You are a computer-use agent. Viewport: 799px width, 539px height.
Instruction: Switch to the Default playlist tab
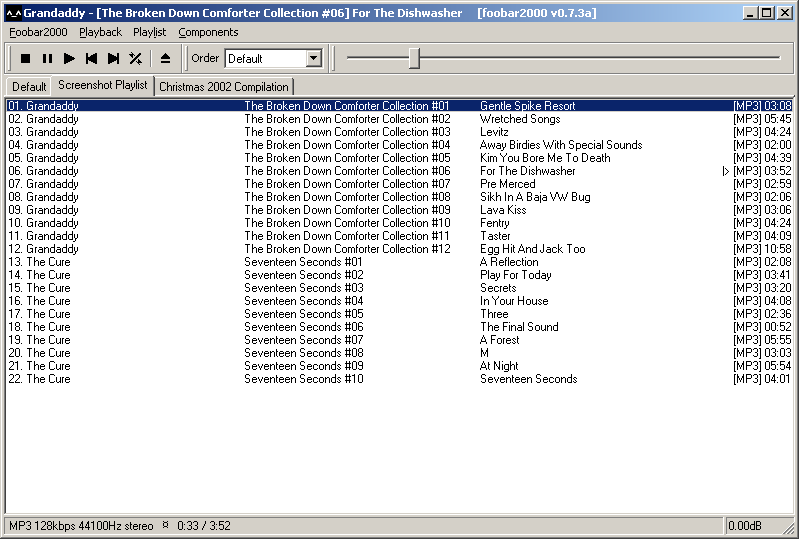click(29, 87)
